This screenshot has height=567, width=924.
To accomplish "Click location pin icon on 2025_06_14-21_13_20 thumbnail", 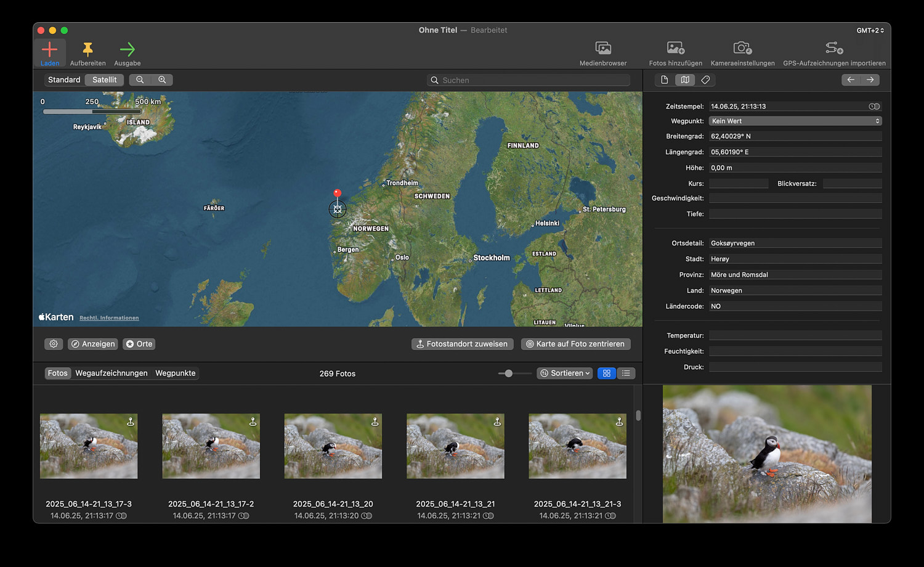I will tap(375, 422).
